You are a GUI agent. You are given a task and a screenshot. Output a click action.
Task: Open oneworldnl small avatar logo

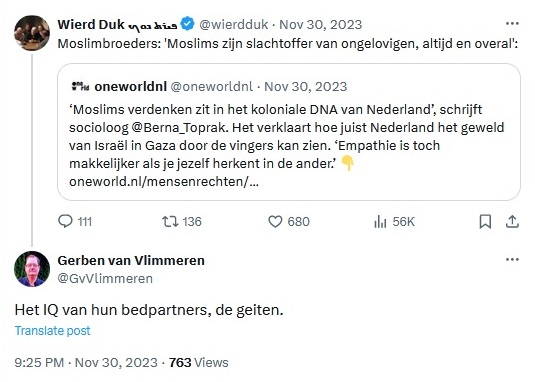81,86
